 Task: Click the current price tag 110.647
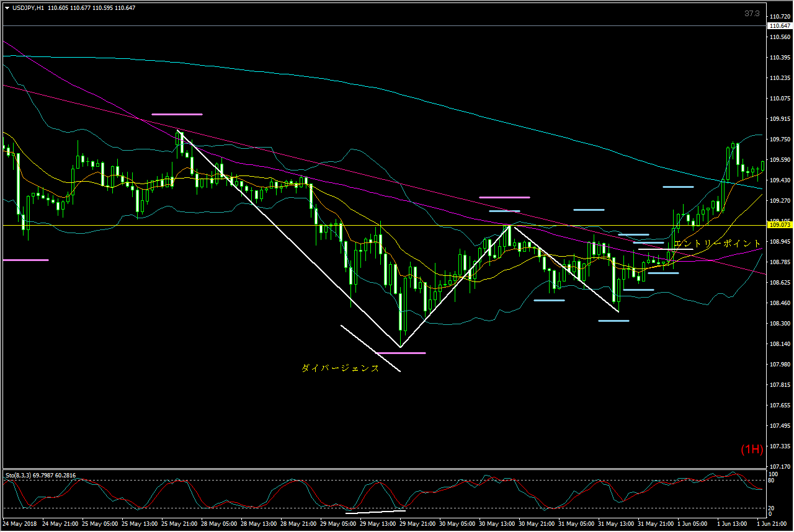tap(780, 26)
